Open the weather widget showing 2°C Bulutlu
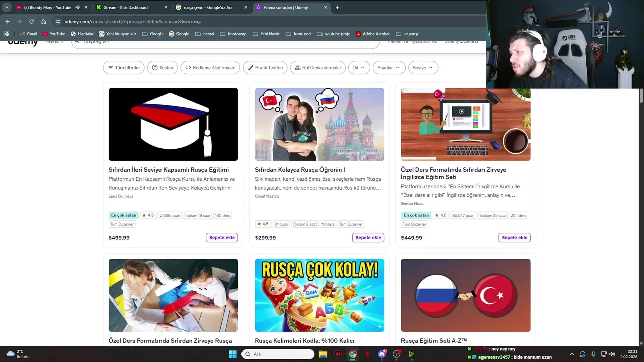The image size is (644, 362). (18, 354)
